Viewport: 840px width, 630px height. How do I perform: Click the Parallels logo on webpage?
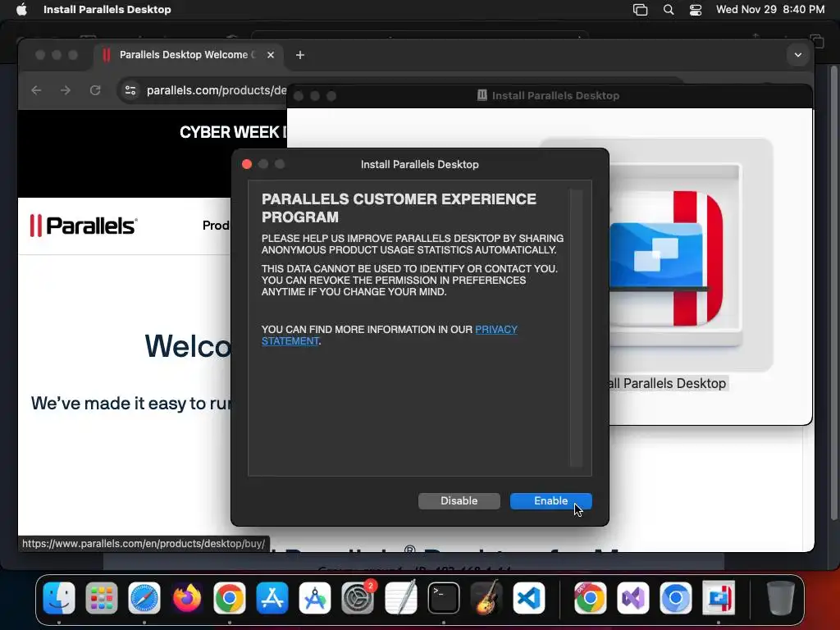point(83,226)
